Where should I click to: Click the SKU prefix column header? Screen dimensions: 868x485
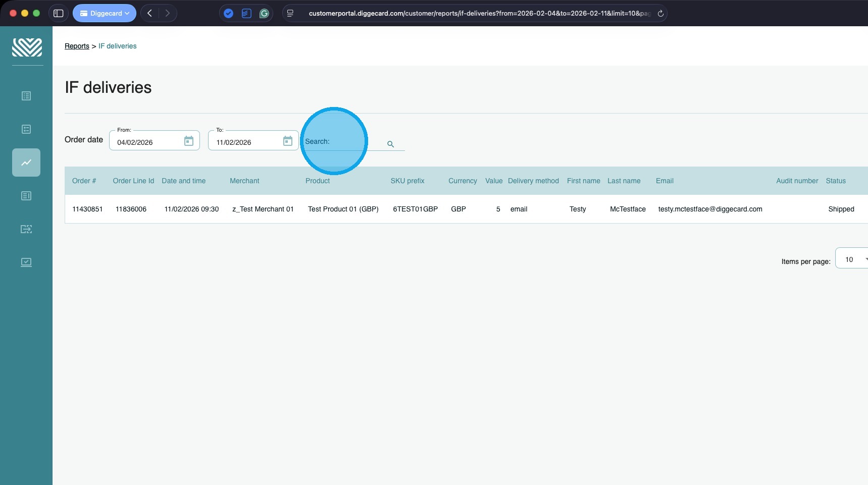pos(407,181)
